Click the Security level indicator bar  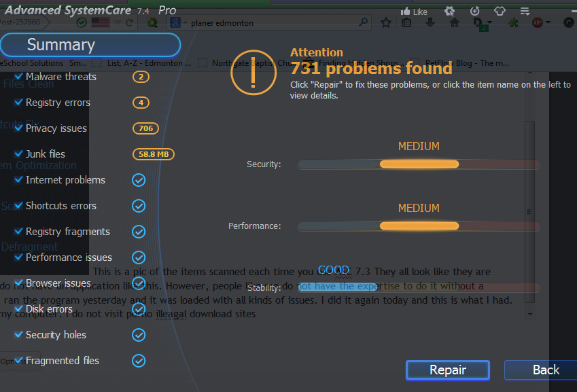click(419, 164)
